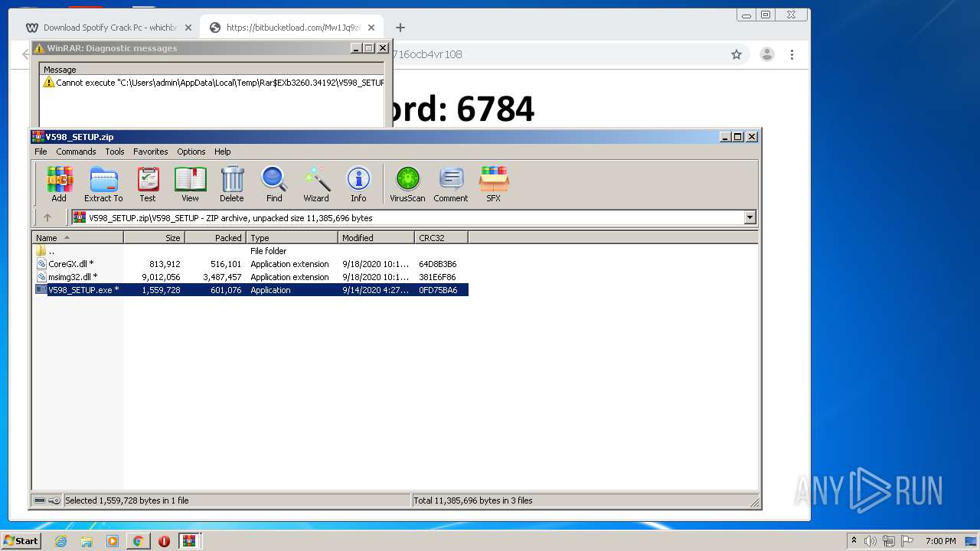The image size is (980, 551).
Task: Click the Info toolbar icon
Action: click(x=358, y=184)
